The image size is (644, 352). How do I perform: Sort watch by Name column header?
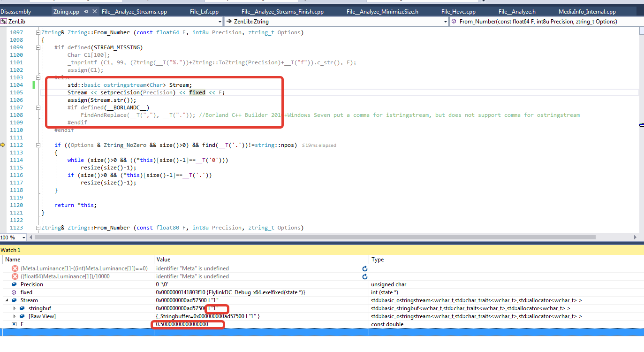(77, 260)
